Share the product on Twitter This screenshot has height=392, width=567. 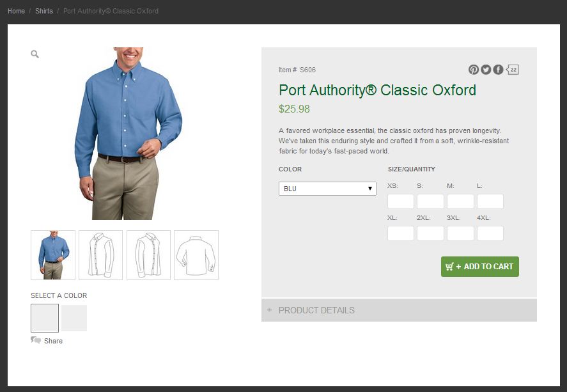tap(486, 70)
